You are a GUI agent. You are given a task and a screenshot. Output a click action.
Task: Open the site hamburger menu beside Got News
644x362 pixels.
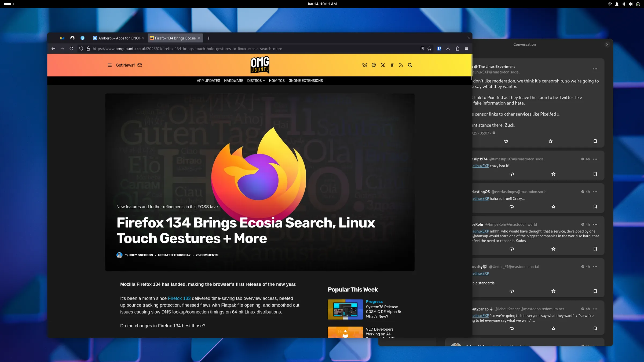pyautogui.click(x=109, y=65)
